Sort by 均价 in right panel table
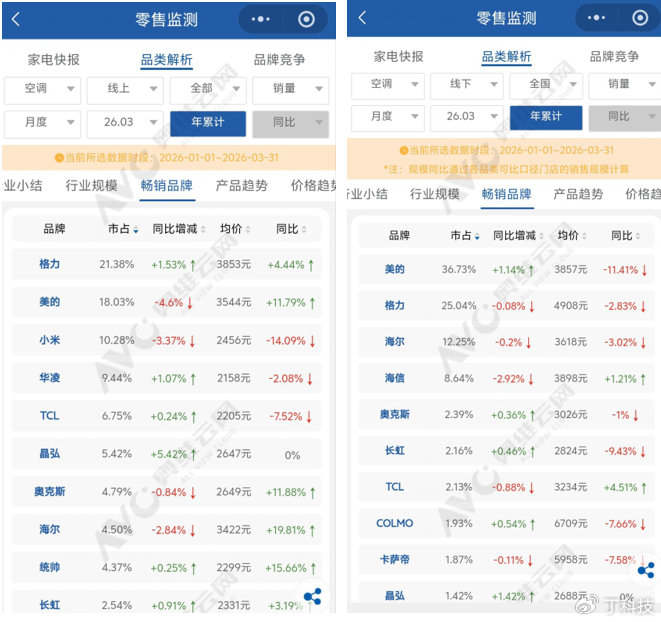 click(x=572, y=235)
